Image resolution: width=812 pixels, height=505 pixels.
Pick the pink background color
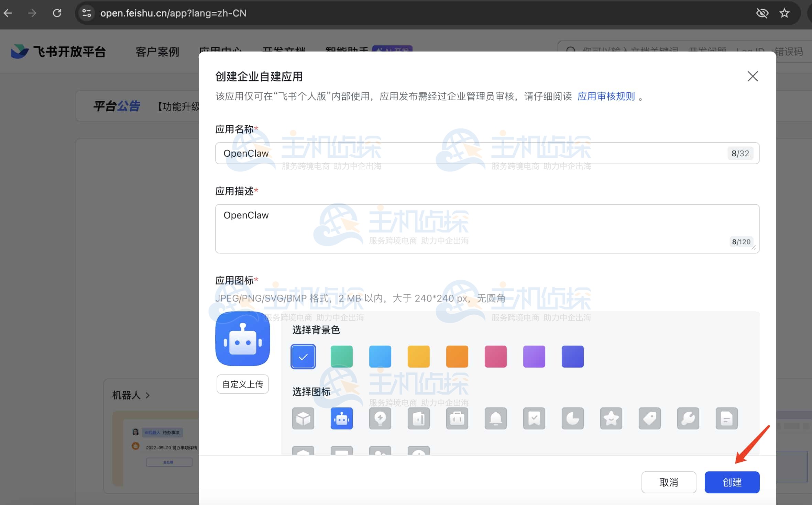(x=495, y=357)
